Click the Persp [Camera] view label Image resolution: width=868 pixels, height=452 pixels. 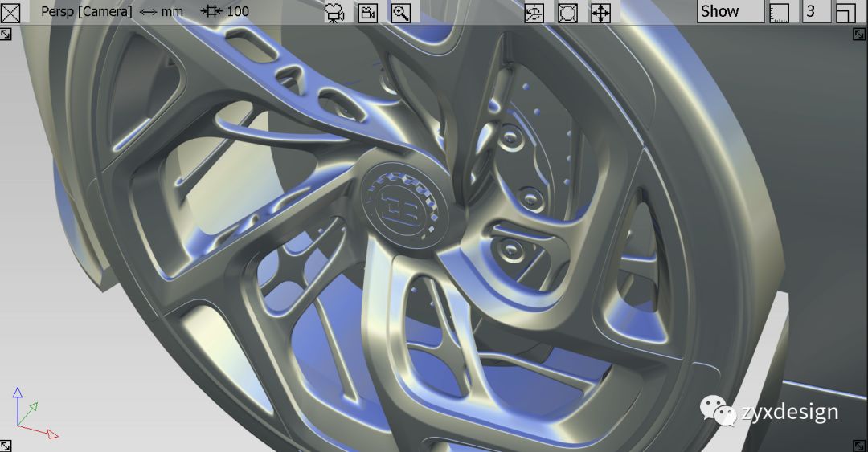(x=86, y=11)
